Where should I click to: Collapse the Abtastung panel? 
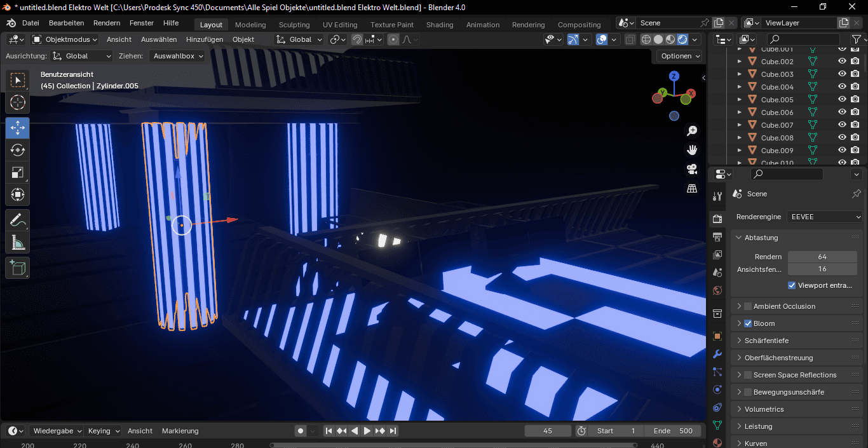pyautogui.click(x=797, y=238)
